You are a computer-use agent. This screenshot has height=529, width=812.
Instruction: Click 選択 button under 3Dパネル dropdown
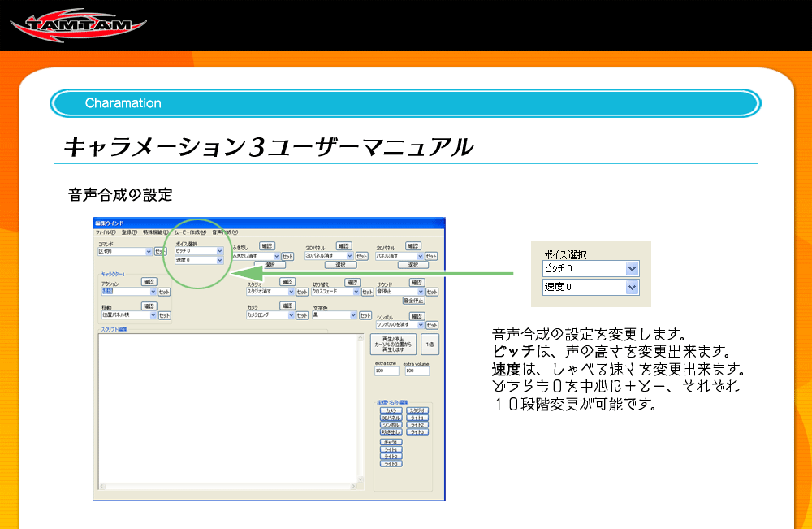coord(340,265)
